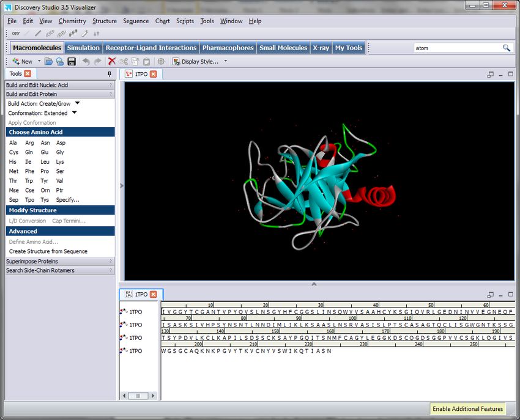Screen dimensions: 520x420
Task: Click sequence name scrollbar left arrow
Action: click(x=124, y=396)
